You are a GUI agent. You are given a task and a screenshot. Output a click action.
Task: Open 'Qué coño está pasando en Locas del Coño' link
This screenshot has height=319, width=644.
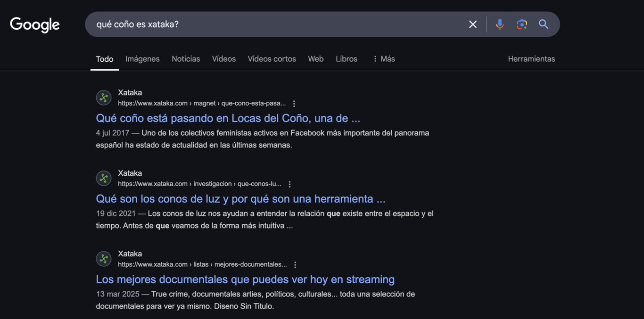click(x=228, y=118)
